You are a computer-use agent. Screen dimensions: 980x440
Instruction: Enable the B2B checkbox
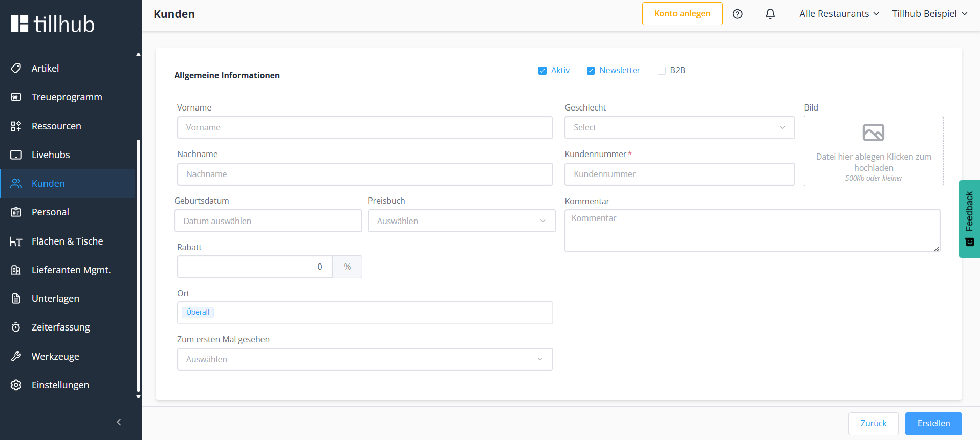pos(662,71)
